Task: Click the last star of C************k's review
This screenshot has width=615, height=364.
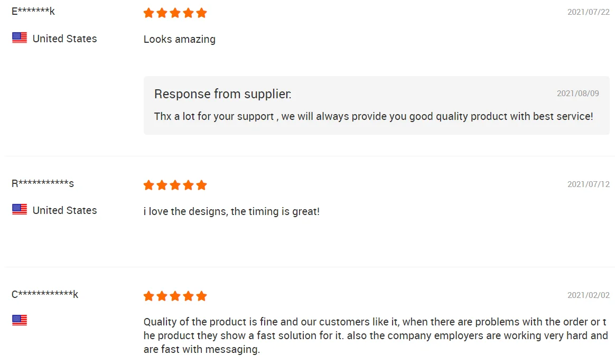Action: pyautogui.click(x=201, y=296)
